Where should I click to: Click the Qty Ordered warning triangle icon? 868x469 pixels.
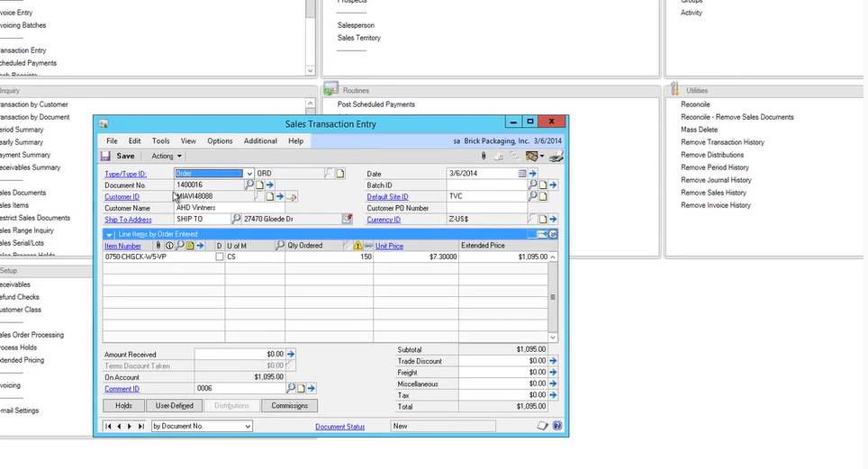pos(357,245)
